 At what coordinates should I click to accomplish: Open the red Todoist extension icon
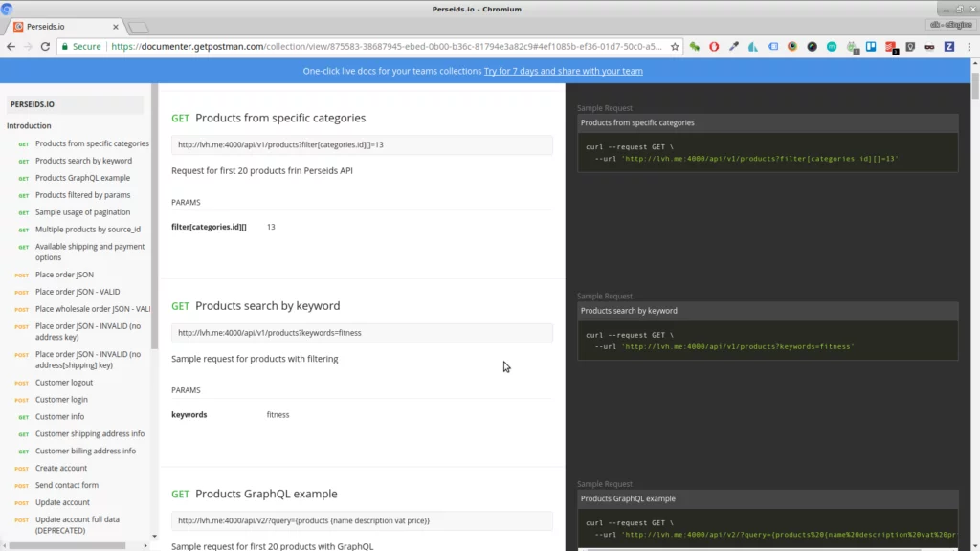[x=891, y=47]
